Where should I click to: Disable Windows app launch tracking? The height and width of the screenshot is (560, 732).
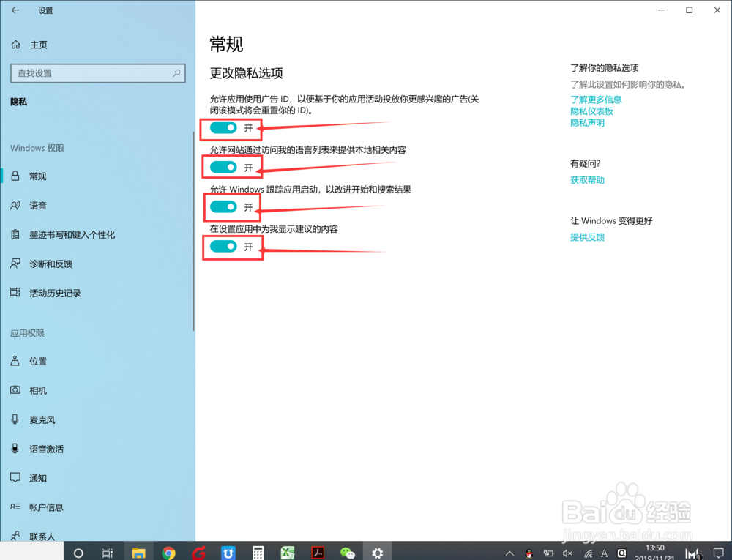223,207
